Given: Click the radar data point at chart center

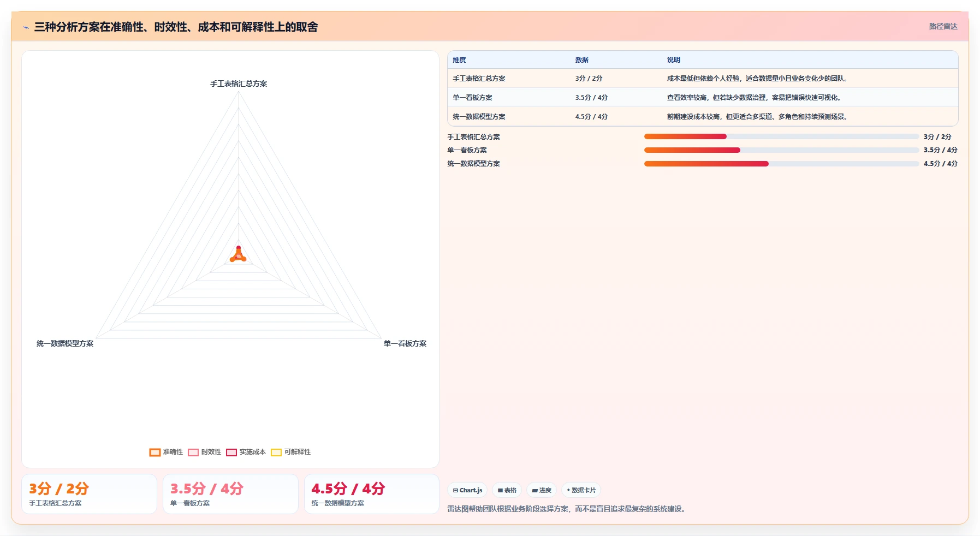Looking at the screenshot, I should (239, 255).
